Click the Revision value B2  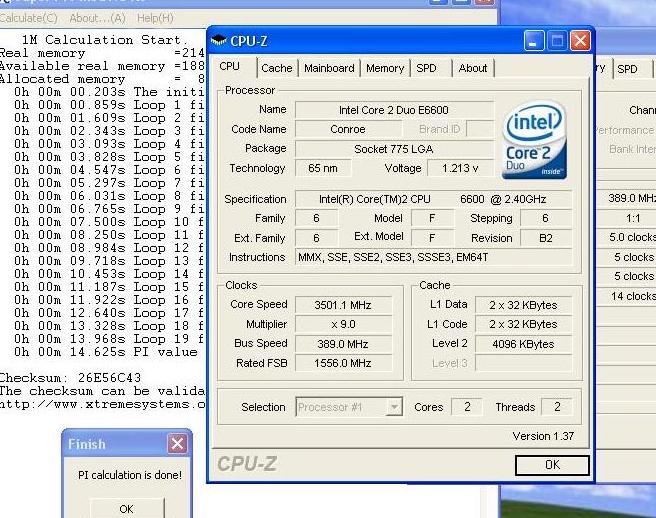pos(545,238)
